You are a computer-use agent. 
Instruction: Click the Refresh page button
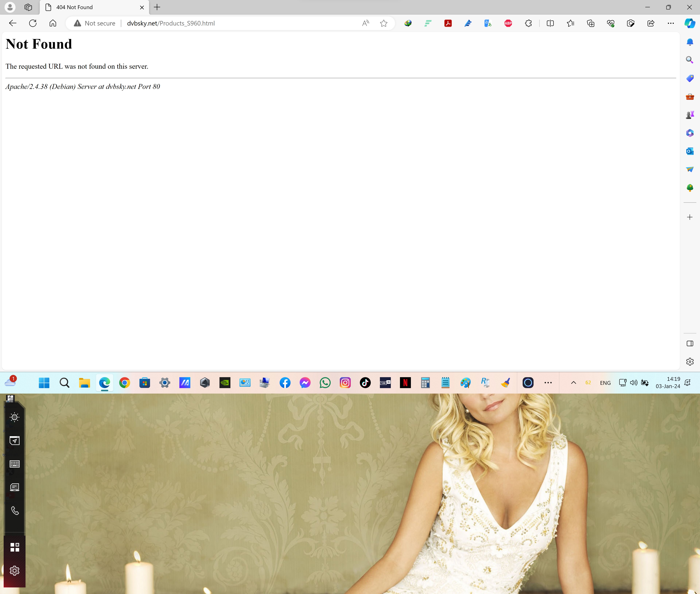33,23
